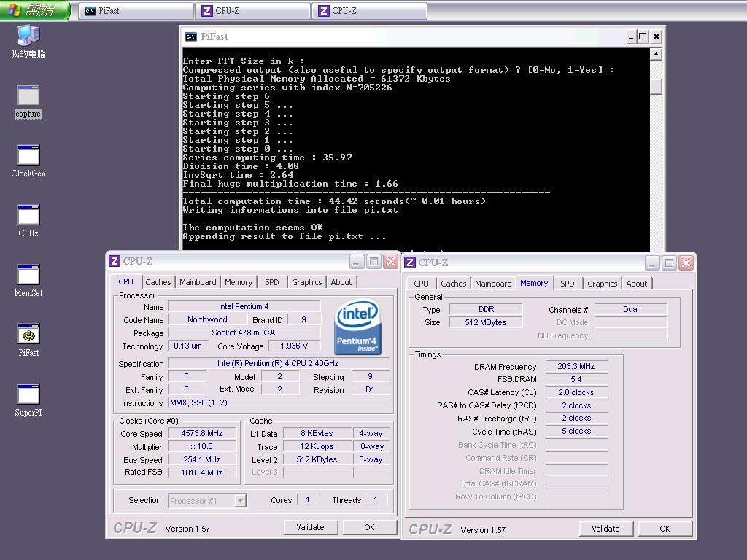Click the Technology 0.13 um value
The height and width of the screenshot is (560, 747).
187,346
